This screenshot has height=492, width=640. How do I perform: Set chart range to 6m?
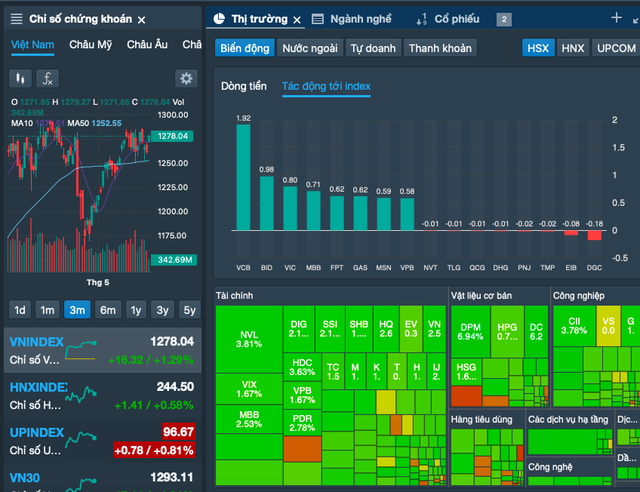tap(106, 309)
